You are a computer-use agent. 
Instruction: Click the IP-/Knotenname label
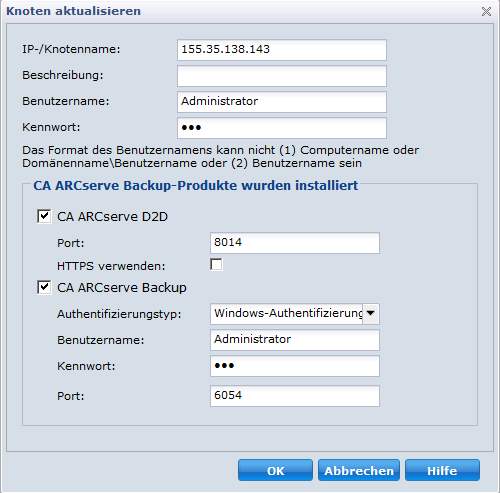click(x=71, y=49)
